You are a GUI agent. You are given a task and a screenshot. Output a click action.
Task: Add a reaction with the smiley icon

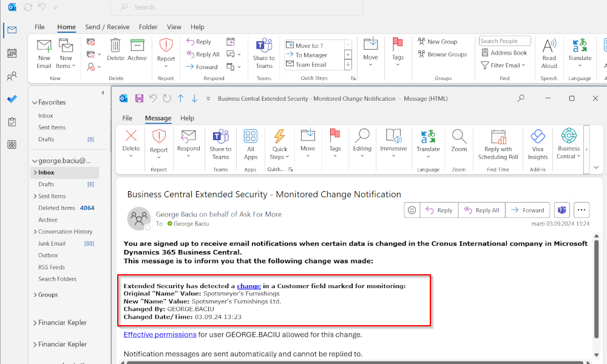[x=412, y=209]
